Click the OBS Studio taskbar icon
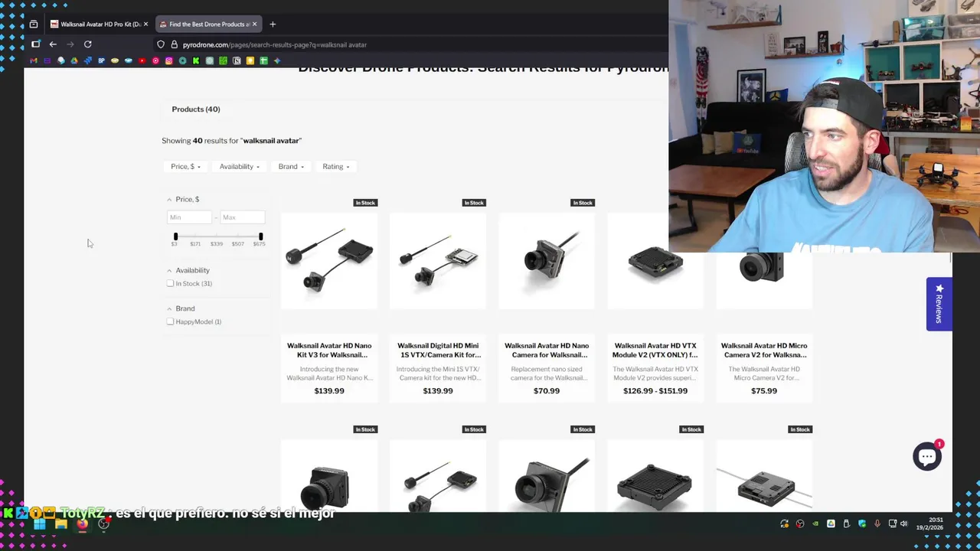 click(103, 524)
